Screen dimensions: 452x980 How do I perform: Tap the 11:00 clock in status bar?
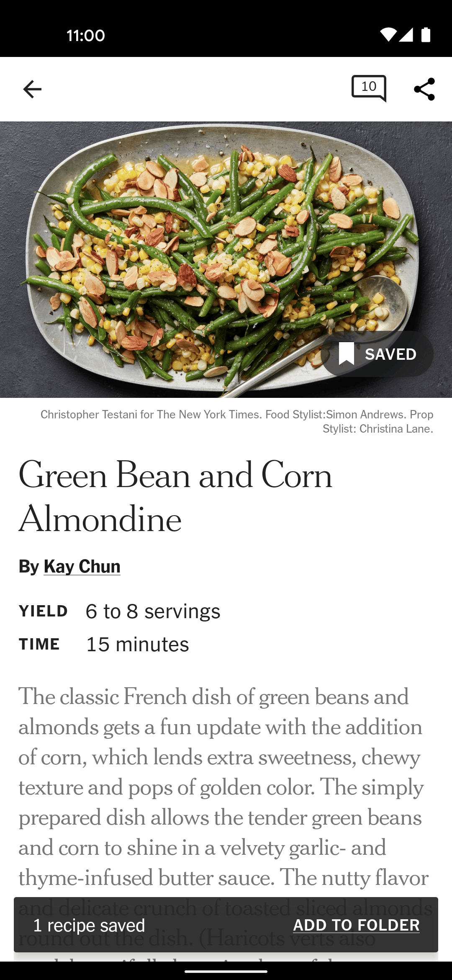[86, 36]
